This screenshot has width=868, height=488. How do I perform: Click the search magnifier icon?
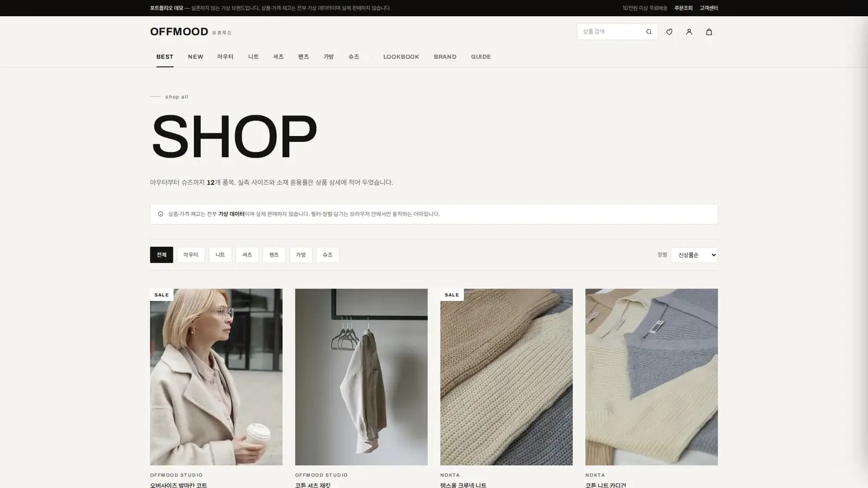click(648, 32)
